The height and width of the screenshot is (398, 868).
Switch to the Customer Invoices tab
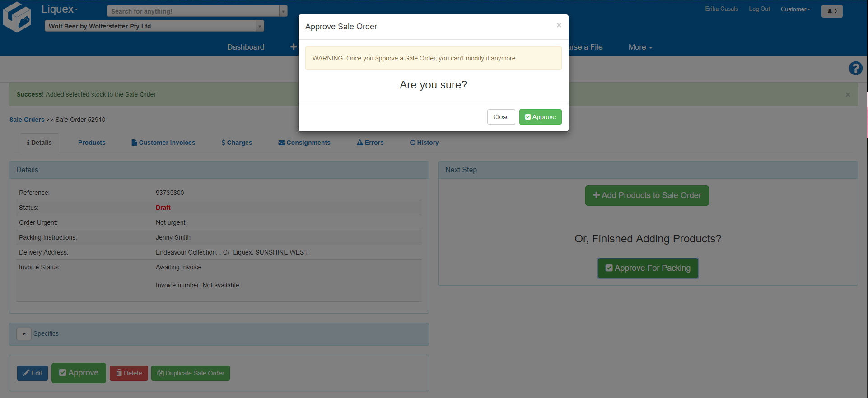(163, 143)
